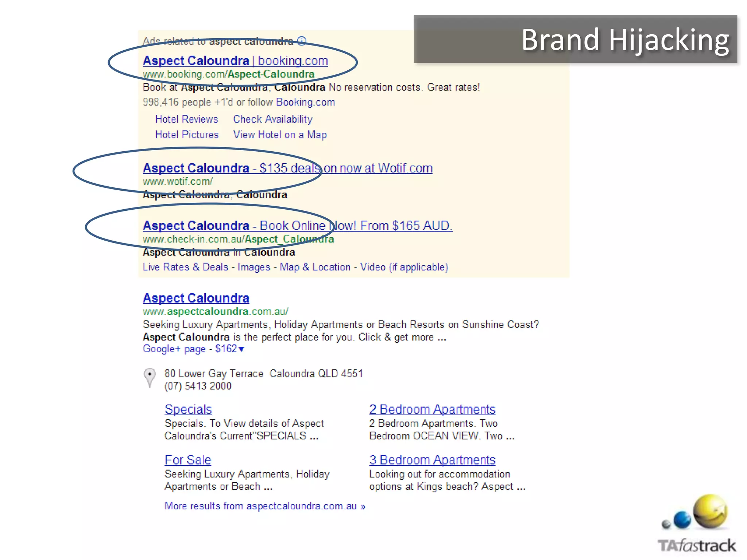Open the Wotif.com $135 deals ad title
Image resolution: width=747 pixels, height=560 pixels.
(287, 168)
